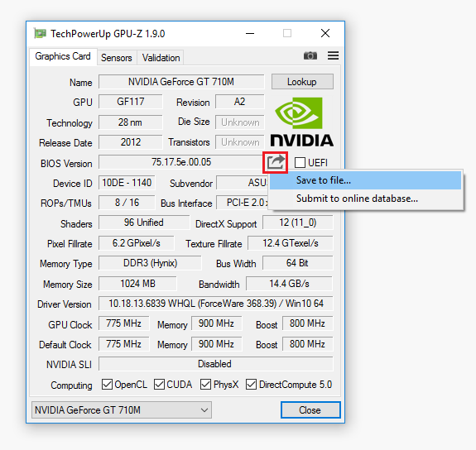
Task: Click the Bus Width field 64 Bit
Action: [x=298, y=263]
